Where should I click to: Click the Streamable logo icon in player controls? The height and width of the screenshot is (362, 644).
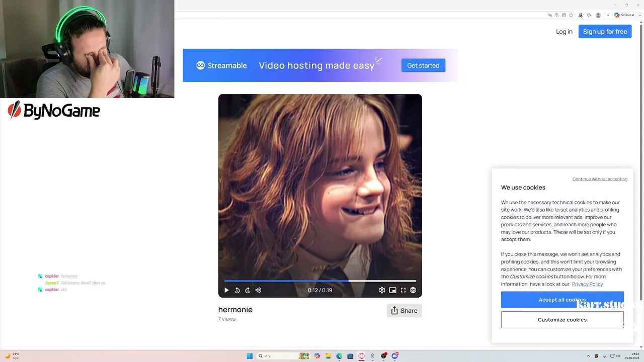tap(413, 290)
